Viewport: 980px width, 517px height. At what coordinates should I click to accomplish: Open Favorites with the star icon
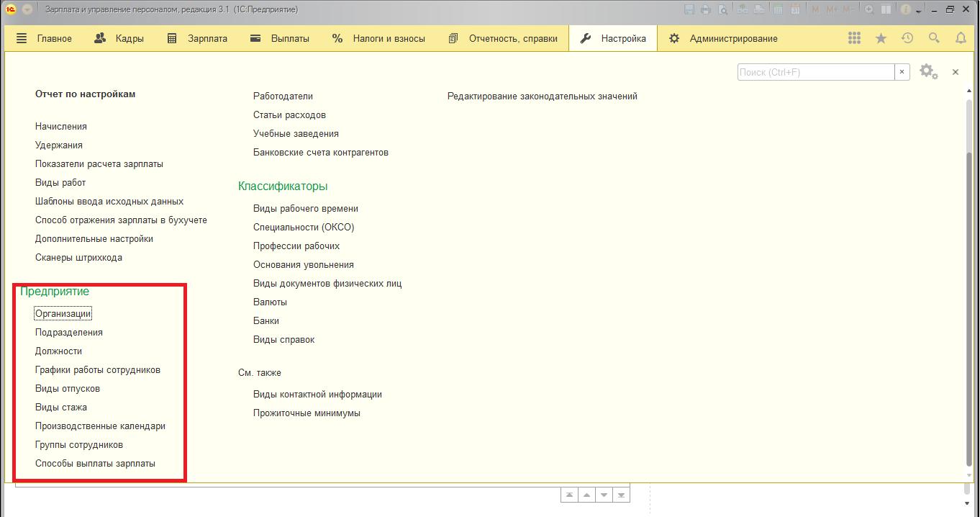pyautogui.click(x=881, y=38)
